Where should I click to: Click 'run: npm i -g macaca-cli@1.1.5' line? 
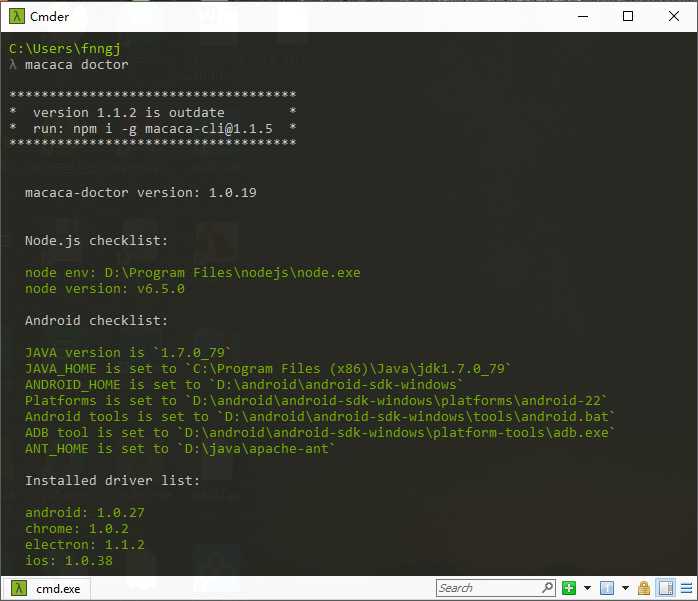(x=153, y=129)
